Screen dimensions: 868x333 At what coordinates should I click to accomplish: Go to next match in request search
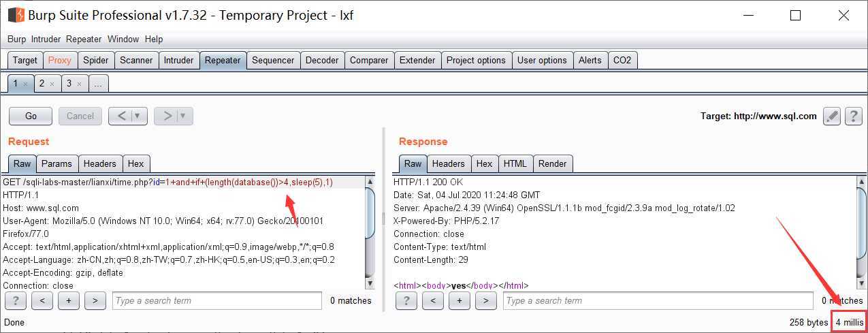coord(95,300)
